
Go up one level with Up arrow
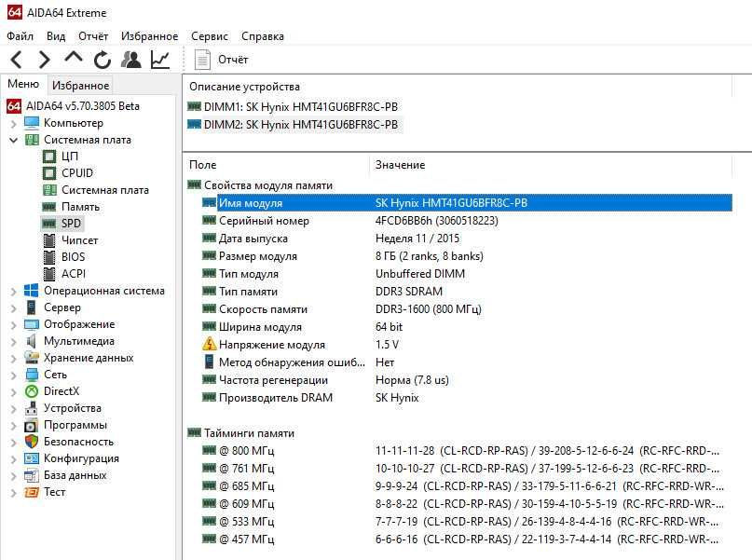tap(74, 58)
